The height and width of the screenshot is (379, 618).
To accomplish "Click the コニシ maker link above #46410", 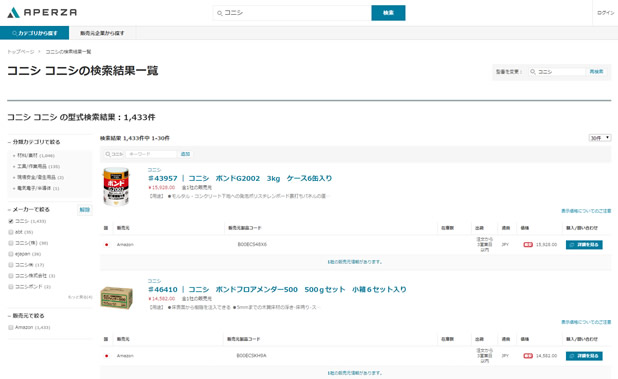I will 154,281.
